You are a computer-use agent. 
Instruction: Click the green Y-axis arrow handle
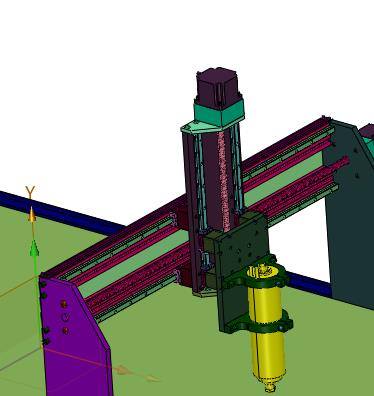coord(34,249)
